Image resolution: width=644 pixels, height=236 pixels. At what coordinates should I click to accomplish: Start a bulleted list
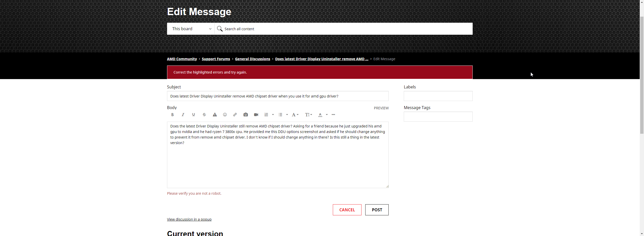(280, 115)
